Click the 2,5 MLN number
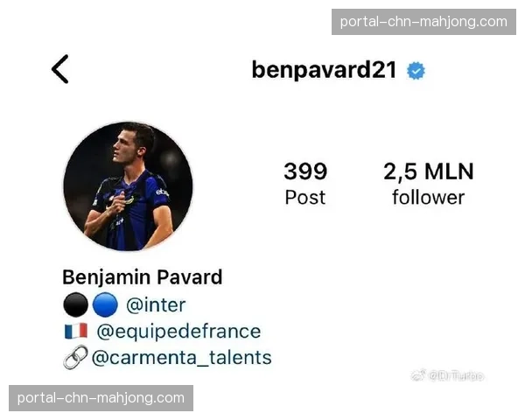Screen dimensions: 525x420 (428, 171)
